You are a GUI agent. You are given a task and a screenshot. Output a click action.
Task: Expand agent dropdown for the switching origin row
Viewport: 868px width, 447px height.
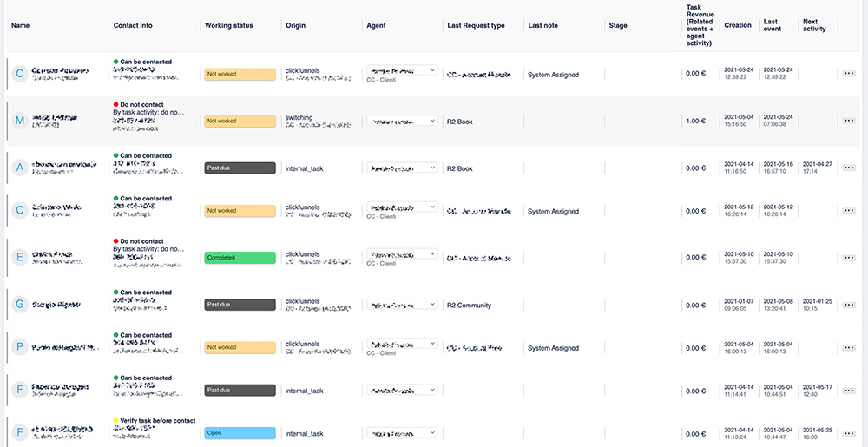pos(402,122)
